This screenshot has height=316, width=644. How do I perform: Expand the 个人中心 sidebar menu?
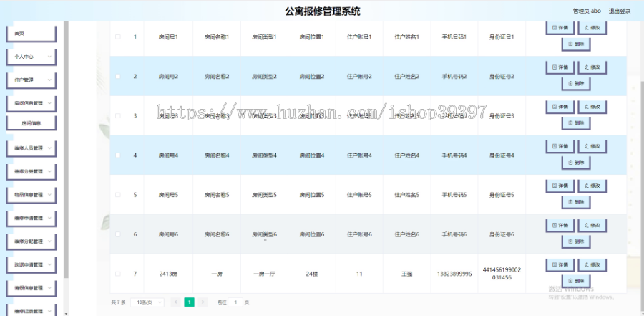click(x=31, y=57)
